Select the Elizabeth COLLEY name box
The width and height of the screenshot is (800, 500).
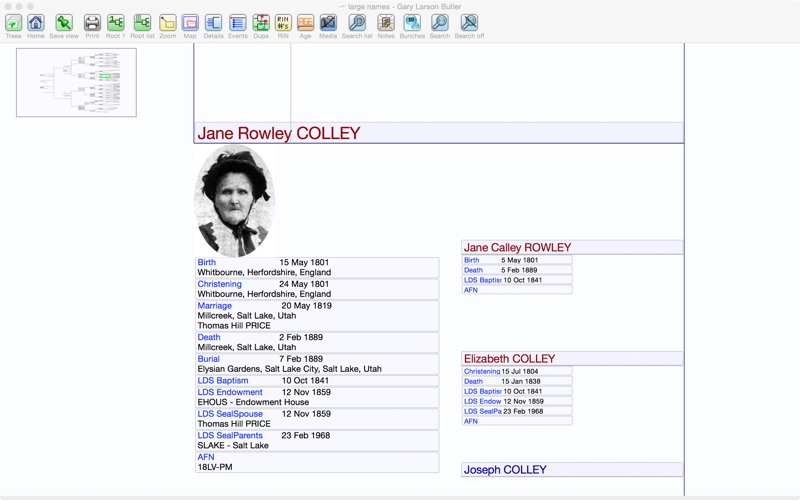click(x=572, y=359)
